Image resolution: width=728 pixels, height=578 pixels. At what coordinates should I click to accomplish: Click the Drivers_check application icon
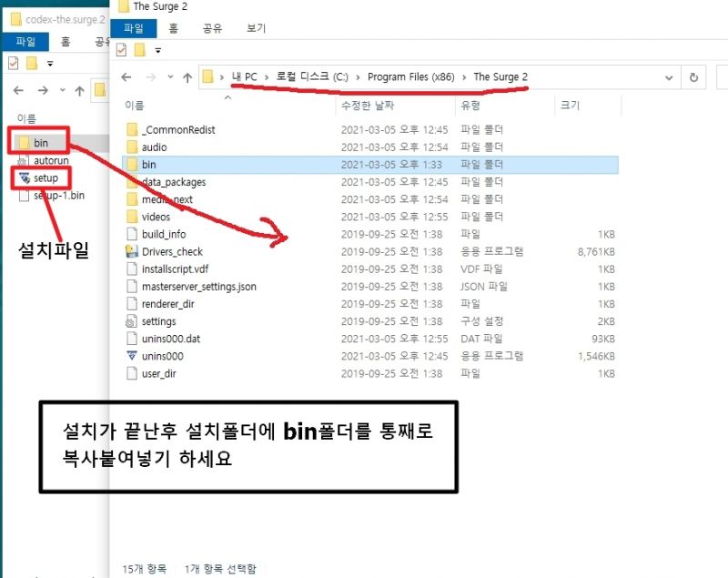pos(132,251)
